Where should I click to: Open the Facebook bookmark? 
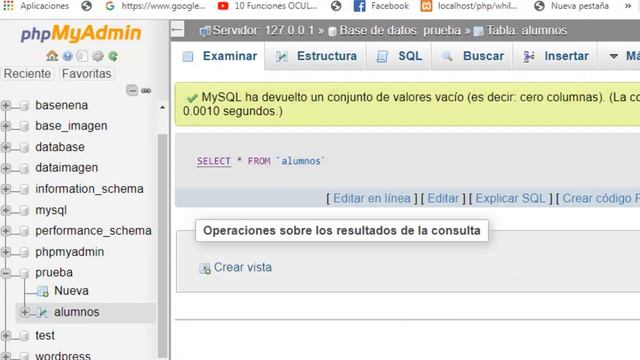click(x=381, y=6)
